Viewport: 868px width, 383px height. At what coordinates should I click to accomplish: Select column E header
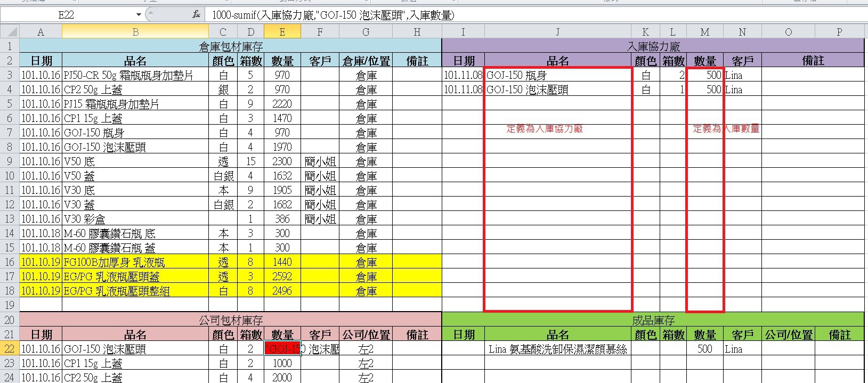coord(282,32)
